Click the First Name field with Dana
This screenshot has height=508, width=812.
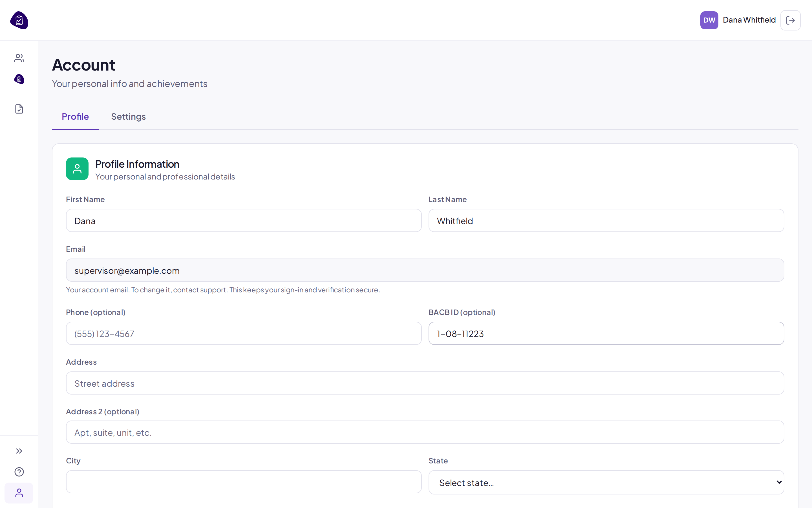coord(244,220)
